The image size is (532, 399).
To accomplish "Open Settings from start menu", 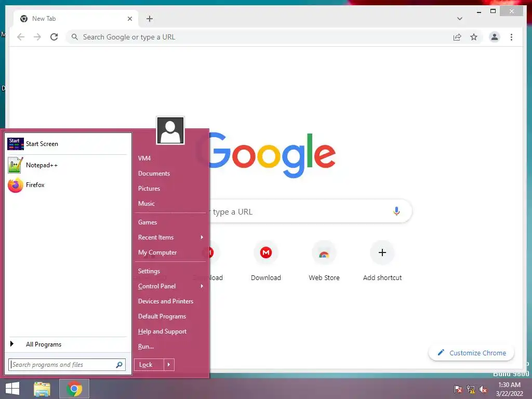I will tap(149, 271).
